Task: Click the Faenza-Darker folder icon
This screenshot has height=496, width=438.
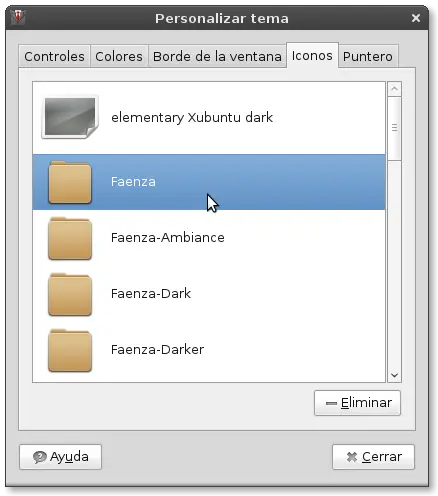Action: point(70,350)
